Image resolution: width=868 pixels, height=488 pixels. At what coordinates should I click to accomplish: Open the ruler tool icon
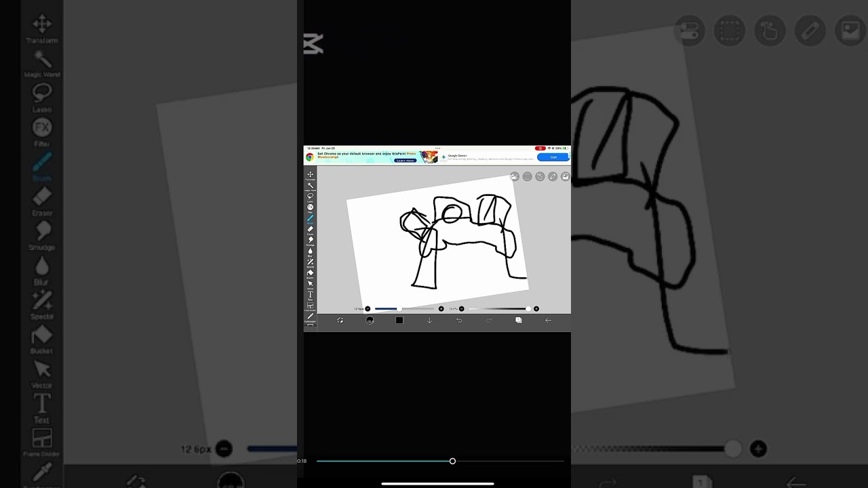pyautogui.click(x=553, y=177)
